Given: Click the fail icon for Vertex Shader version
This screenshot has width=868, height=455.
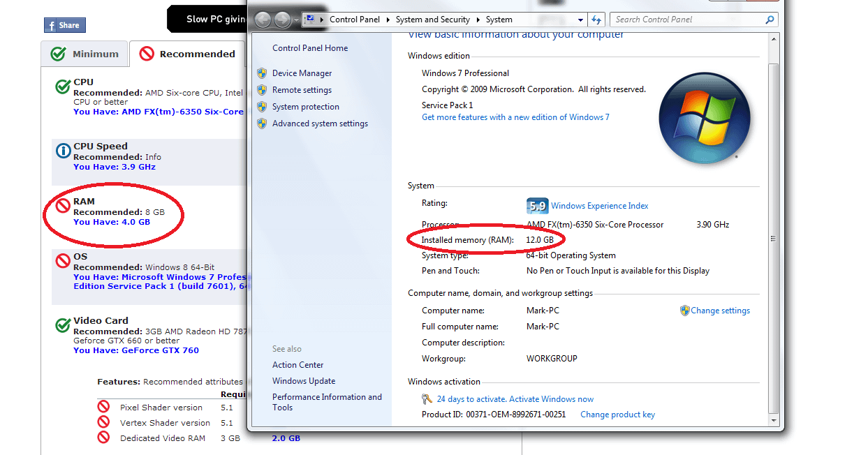Looking at the screenshot, I should tap(104, 422).
